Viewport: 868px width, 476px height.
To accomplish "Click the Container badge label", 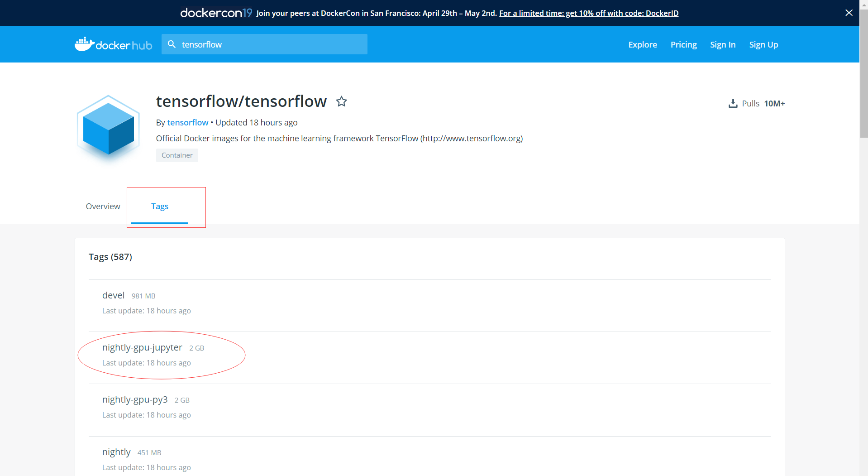I will click(177, 155).
